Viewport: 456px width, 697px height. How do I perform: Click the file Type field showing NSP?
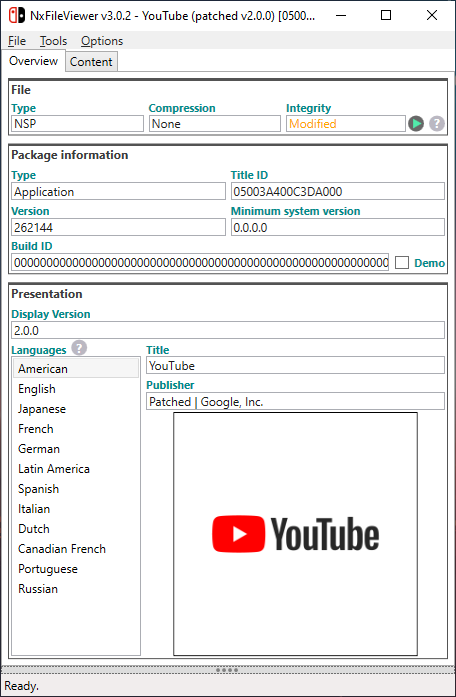tap(77, 124)
